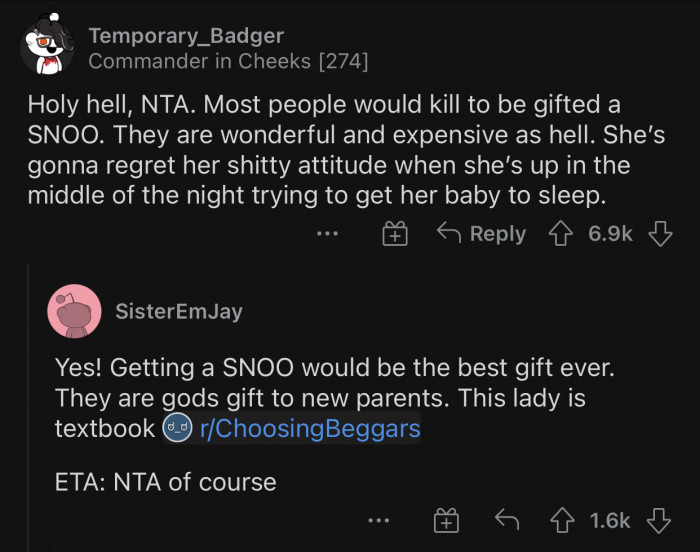
Task: Collapse the reply thread using the vertical line
Action: [29, 400]
